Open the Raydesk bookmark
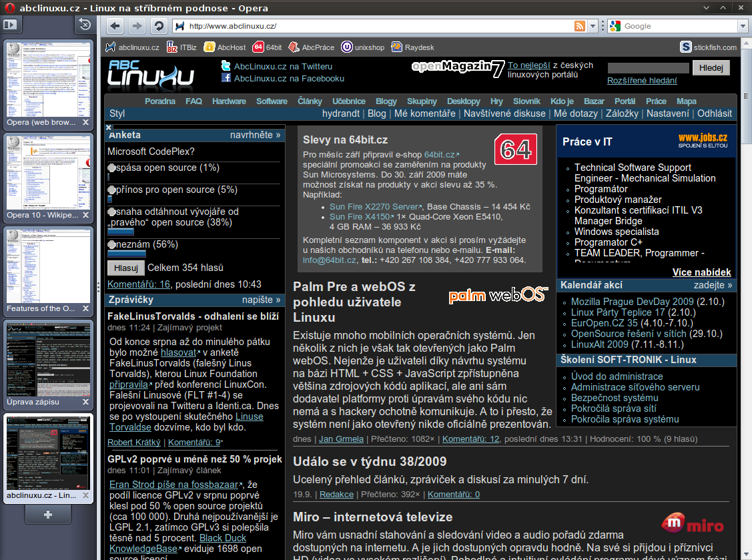This screenshot has height=560, width=752. pos(413,47)
